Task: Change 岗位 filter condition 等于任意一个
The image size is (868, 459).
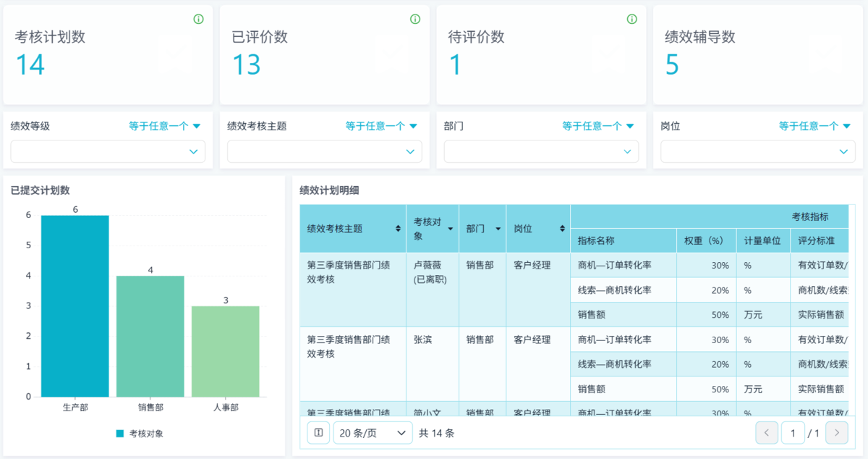Action: point(814,126)
